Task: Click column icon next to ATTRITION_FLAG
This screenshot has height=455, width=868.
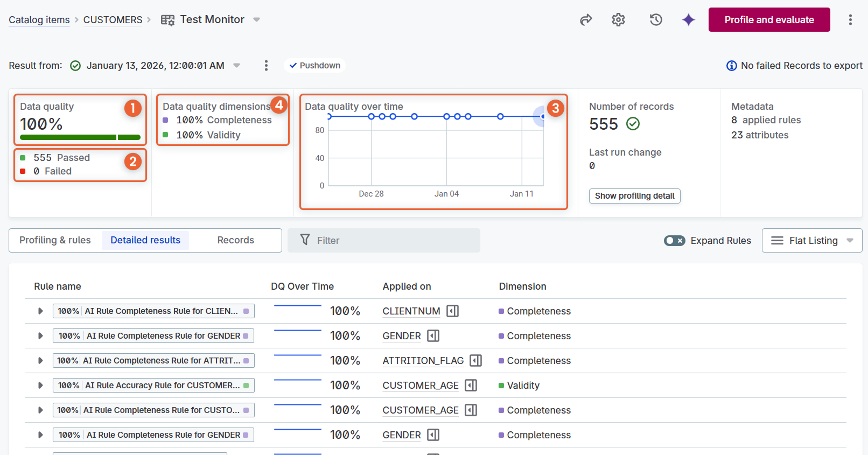Action: point(475,361)
